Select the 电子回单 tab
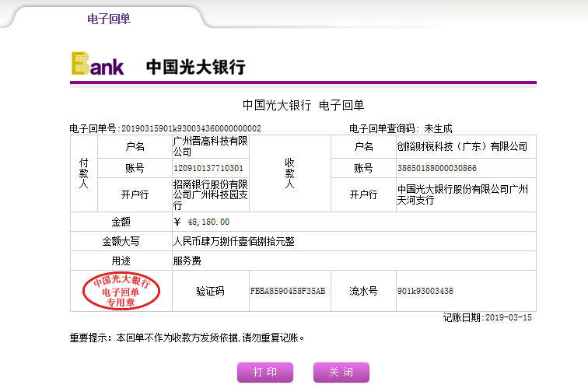This screenshot has width=588, height=392. point(109,19)
